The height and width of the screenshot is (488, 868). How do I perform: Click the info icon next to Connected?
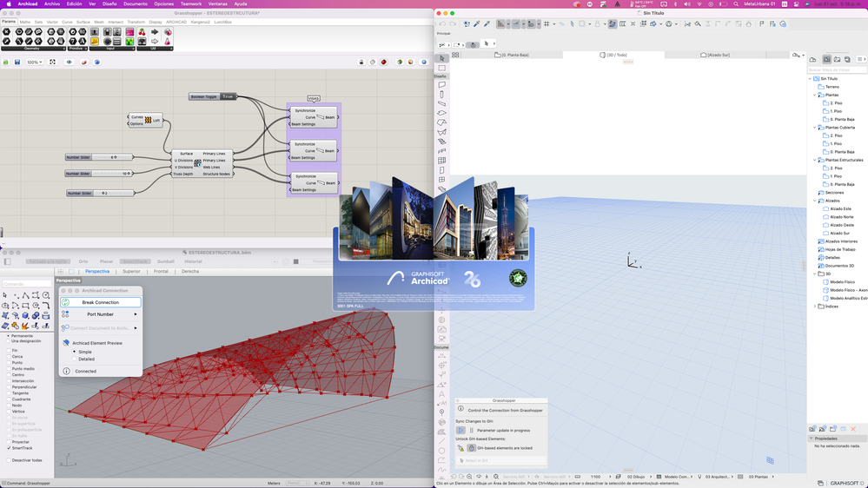point(66,371)
